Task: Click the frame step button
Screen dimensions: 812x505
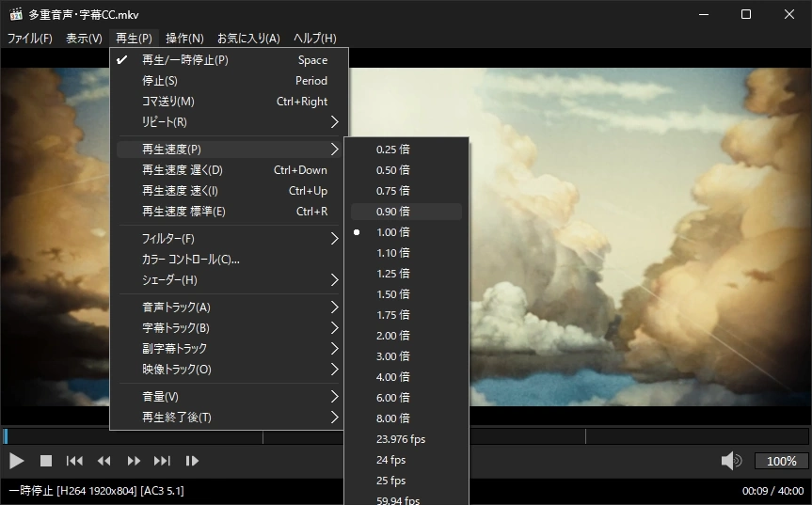Action: click(x=192, y=461)
